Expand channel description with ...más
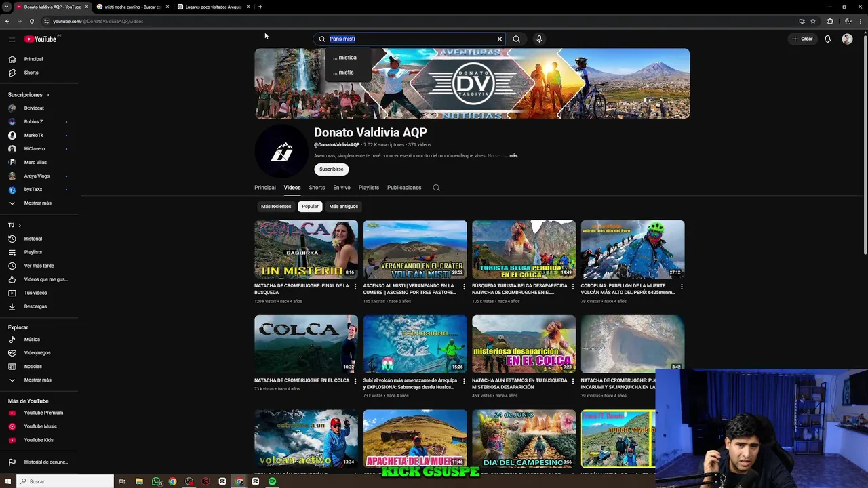The image size is (868, 488). click(511, 156)
